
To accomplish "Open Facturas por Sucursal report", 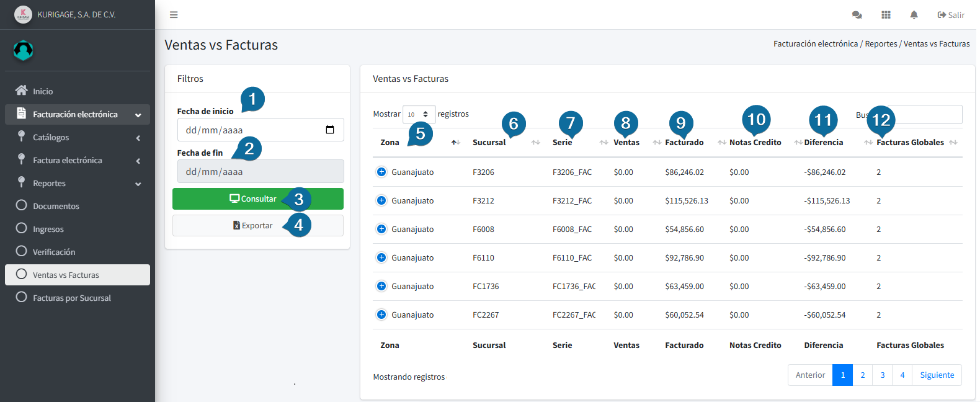I will coord(72,298).
